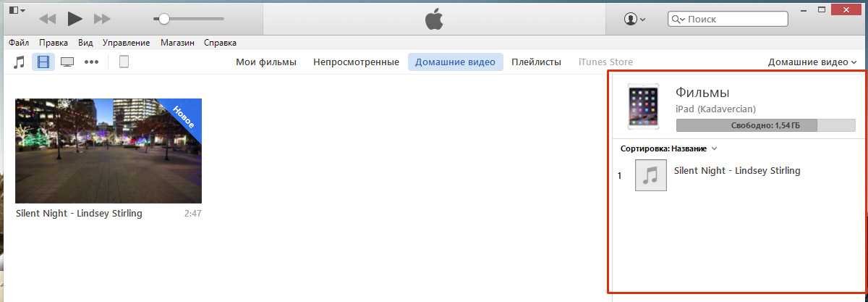Skip to previous track
Screen dimensions: 868x302
pyautogui.click(x=47, y=19)
